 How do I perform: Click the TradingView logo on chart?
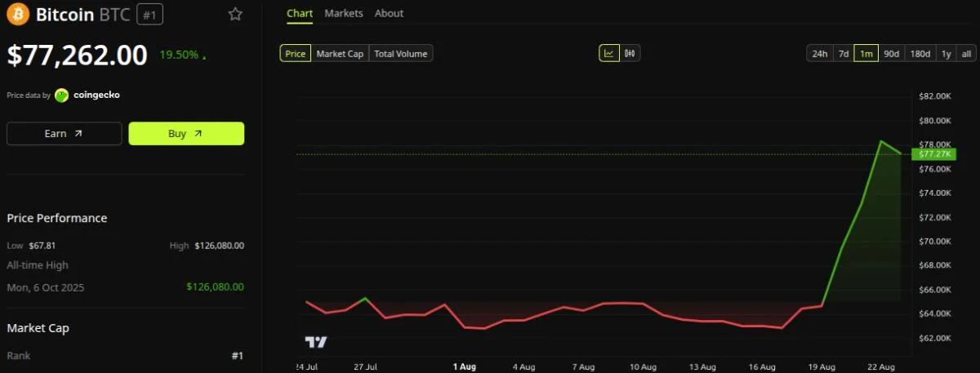(x=316, y=342)
